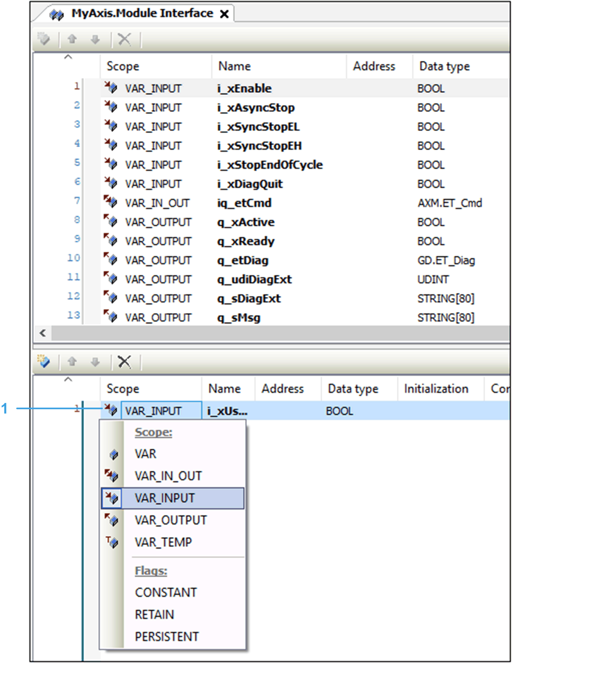Click delete X icon in lower toolbar
Screen dimensions: 616x681
[x=124, y=361]
